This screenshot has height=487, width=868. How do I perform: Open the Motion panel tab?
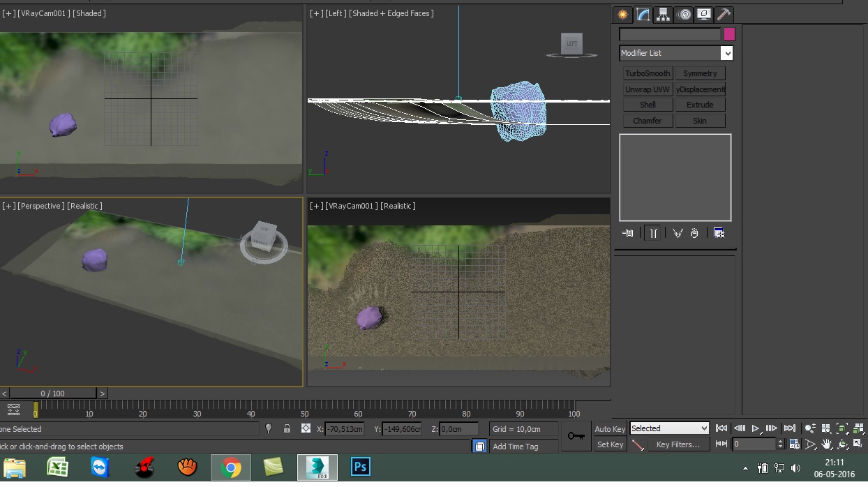684,14
